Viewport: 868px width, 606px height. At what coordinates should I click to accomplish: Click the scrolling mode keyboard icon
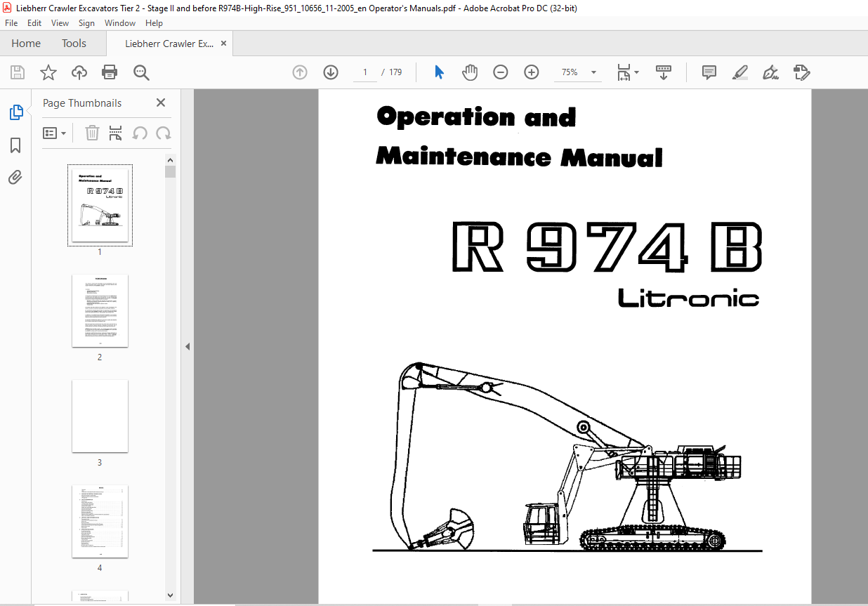tap(664, 72)
